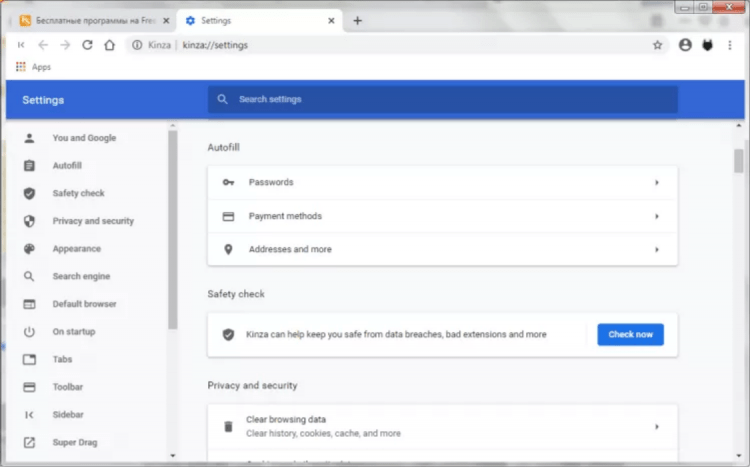Screen dimensions: 750x467
Task: Click the sidebar scroll down arrow
Action: click(173, 456)
